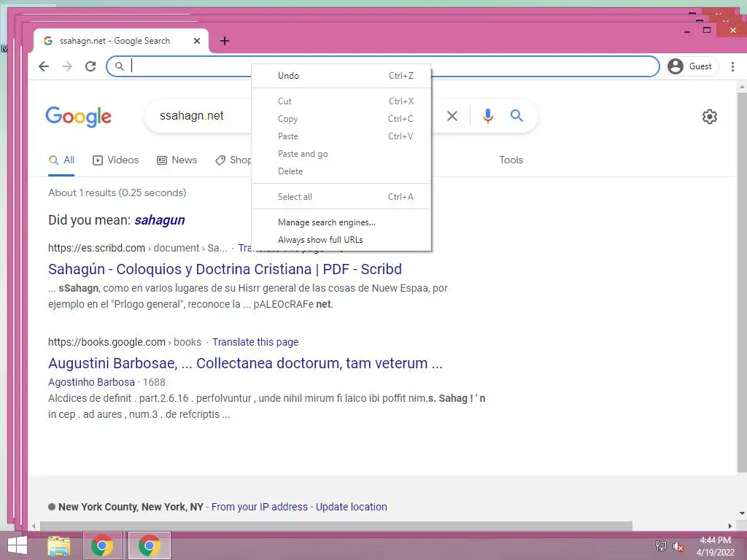Click the New York County location text
The image size is (747, 560).
[x=131, y=507]
